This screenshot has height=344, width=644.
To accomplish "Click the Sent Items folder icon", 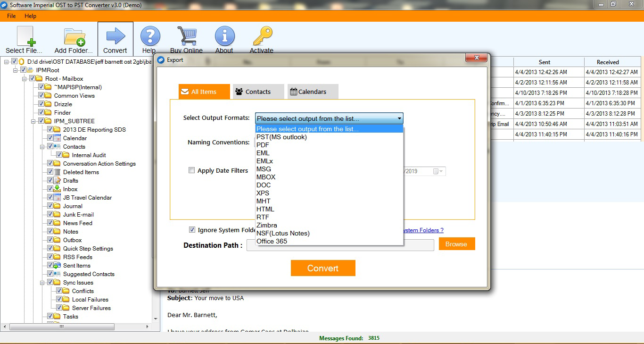I will (x=56, y=265).
